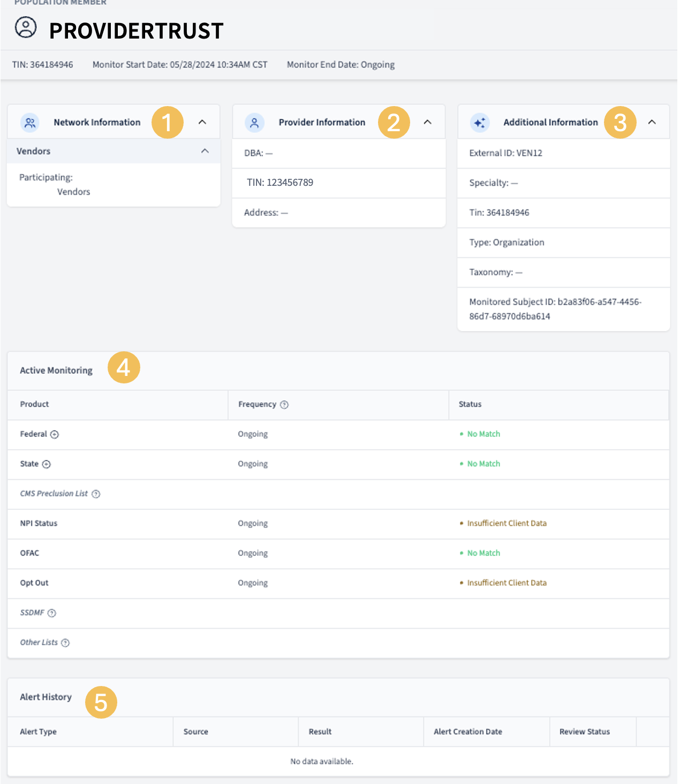Click the OFAC row No Match status
Image resolution: width=680 pixels, height=784 pixels.
[480, 553]
